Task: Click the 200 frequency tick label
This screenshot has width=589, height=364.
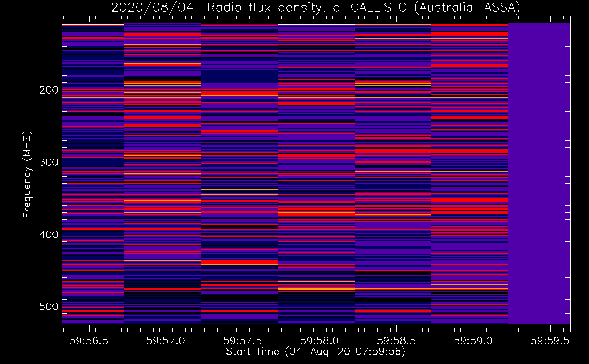Action: [x=49, y=90]
